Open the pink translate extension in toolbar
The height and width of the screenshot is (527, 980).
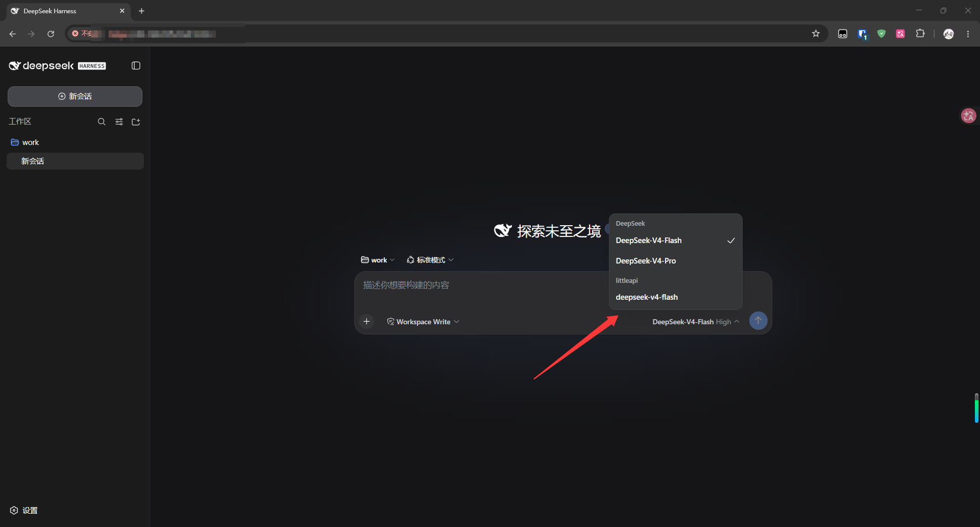[901, 34]
